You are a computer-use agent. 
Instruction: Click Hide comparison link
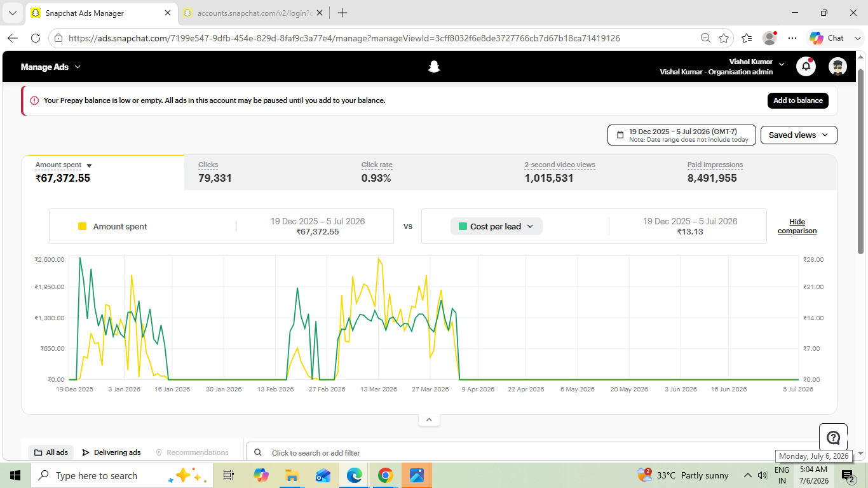797,226
